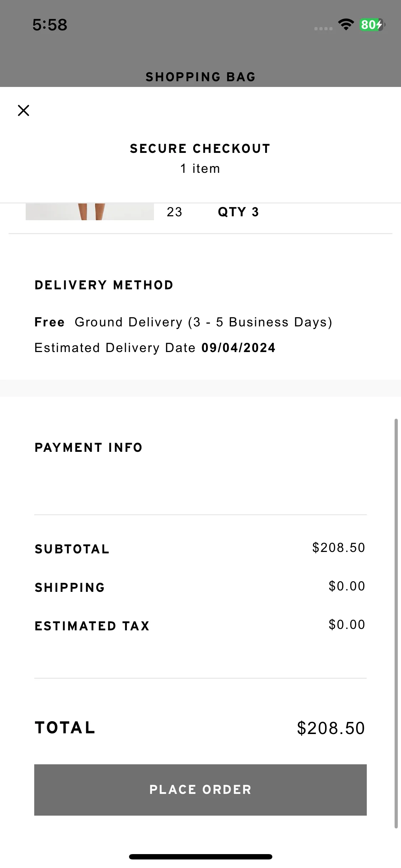Tap the Subtotal amount $208.50
Viewport: 401px width, 868px height.
click(339, 548)
